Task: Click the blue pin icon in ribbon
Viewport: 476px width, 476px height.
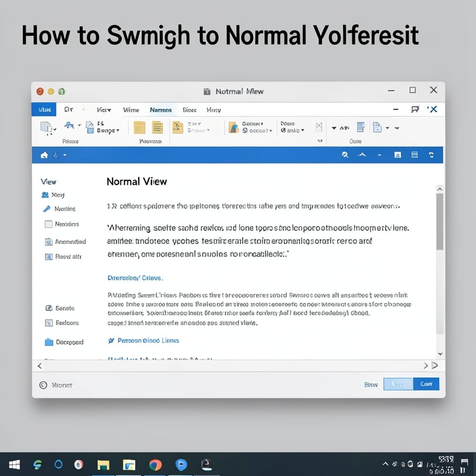Action: point(69,125)
